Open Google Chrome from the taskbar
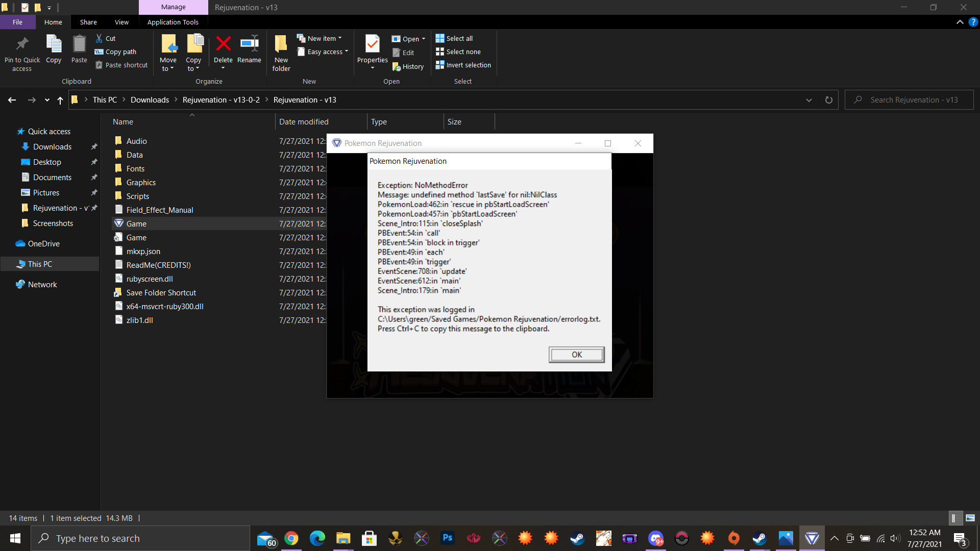Viewport: 980px width, 551px height. tap(291, 538)
